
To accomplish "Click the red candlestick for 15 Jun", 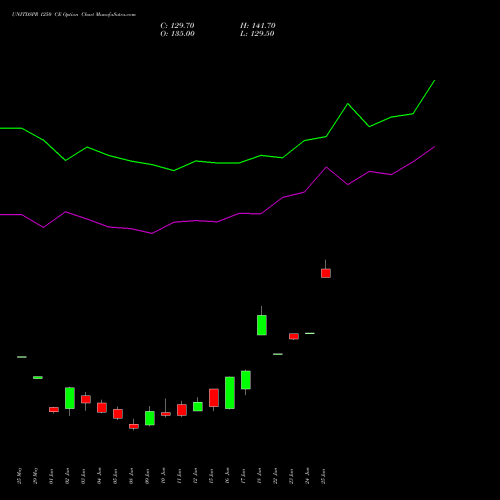I will 214,398.
